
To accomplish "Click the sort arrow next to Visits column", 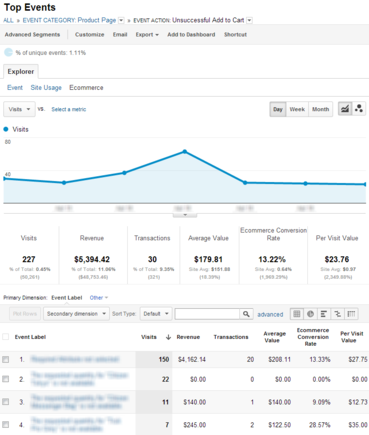I will pos(168,337).
